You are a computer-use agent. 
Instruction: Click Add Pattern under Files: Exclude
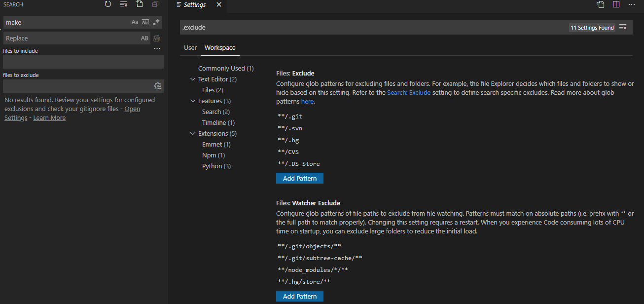point(299,178)
